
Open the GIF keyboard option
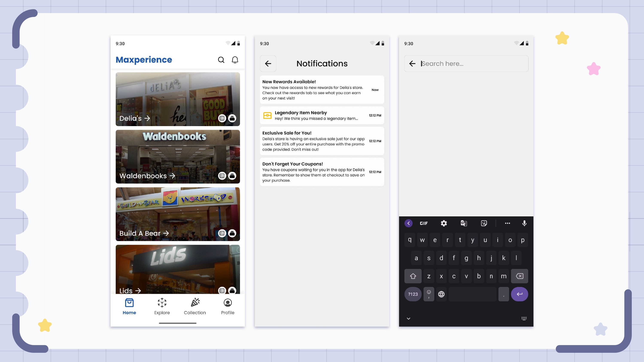[424, 223]
